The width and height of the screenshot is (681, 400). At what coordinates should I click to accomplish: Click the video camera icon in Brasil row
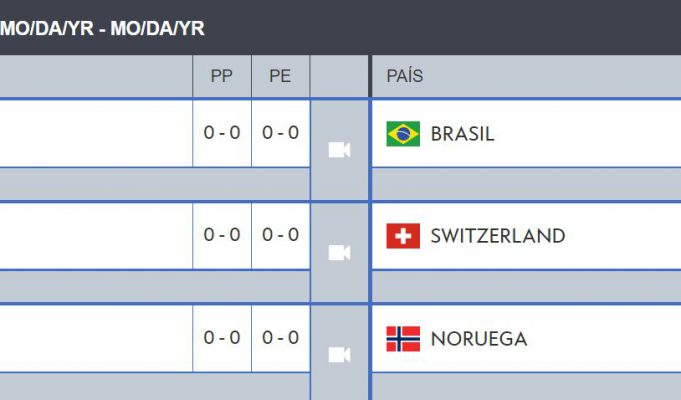(x=339, y=150)
